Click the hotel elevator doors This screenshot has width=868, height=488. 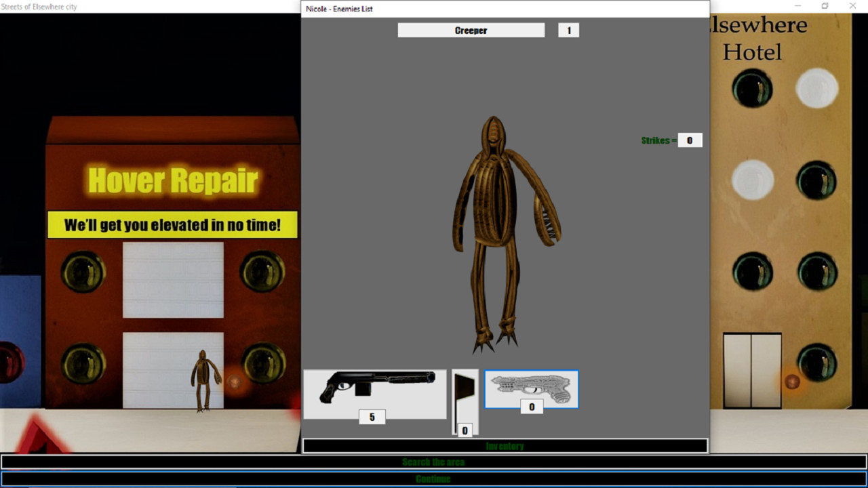753,369
